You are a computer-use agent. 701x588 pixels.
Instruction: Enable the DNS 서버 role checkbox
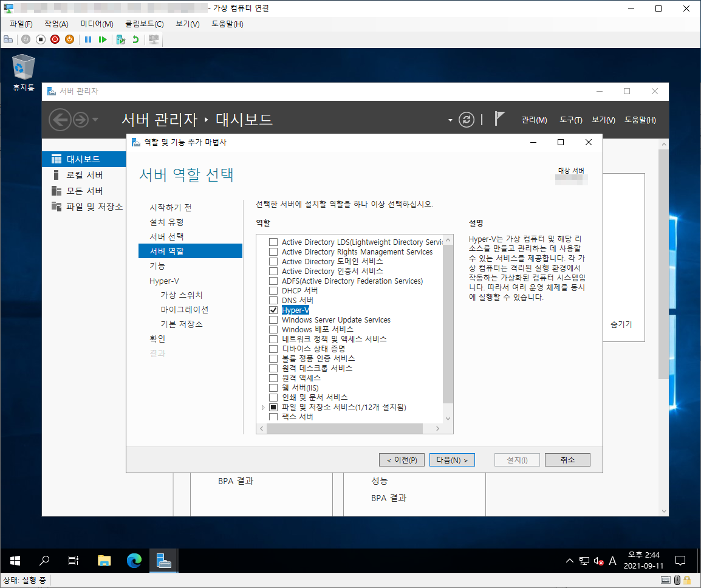coord(273,301)
